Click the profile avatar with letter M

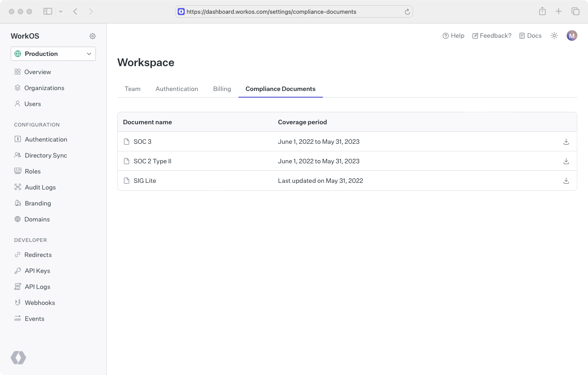[572, 36]
